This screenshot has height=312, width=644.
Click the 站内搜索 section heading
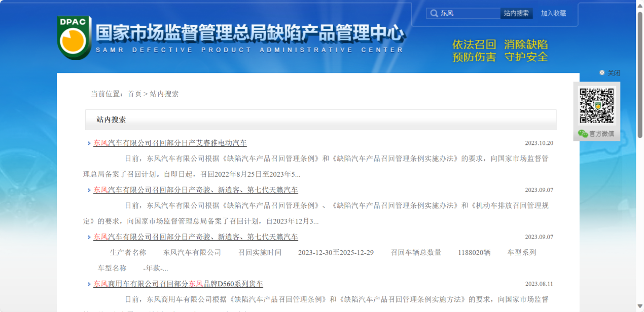tap(111, 120)
